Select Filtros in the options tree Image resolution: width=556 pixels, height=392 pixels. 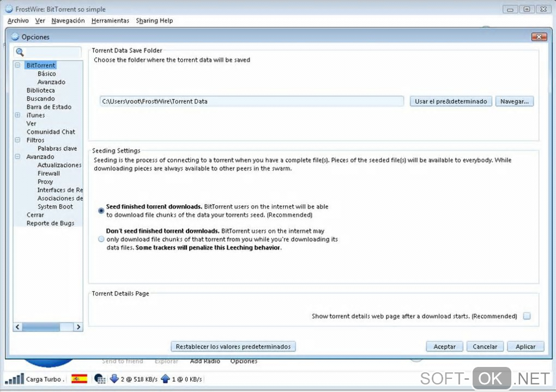[x=35, y=140]
